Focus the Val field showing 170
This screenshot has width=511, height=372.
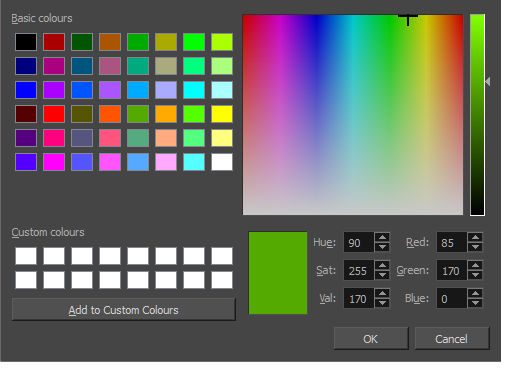point(359,298)
